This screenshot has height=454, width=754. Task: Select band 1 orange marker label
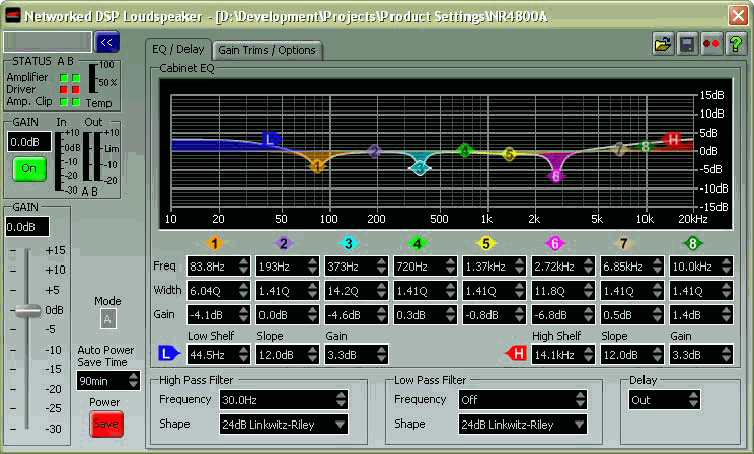[x=214, y=243]
